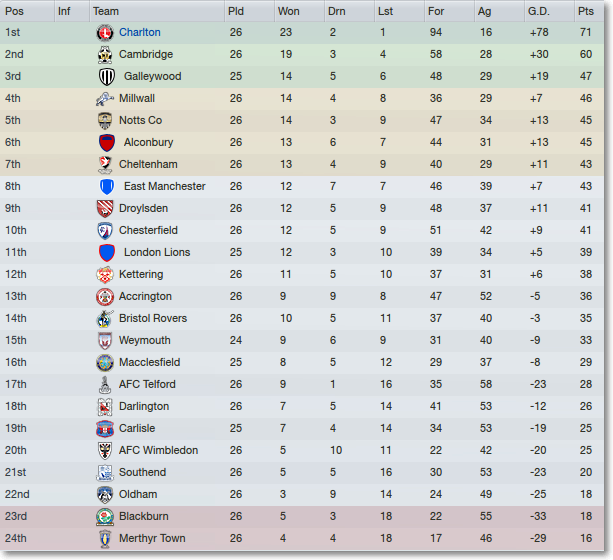Click the Team column header
Image resolution: width=613 pixels, height=560 pixels.
pyautogui.click(x=106, y=11)
